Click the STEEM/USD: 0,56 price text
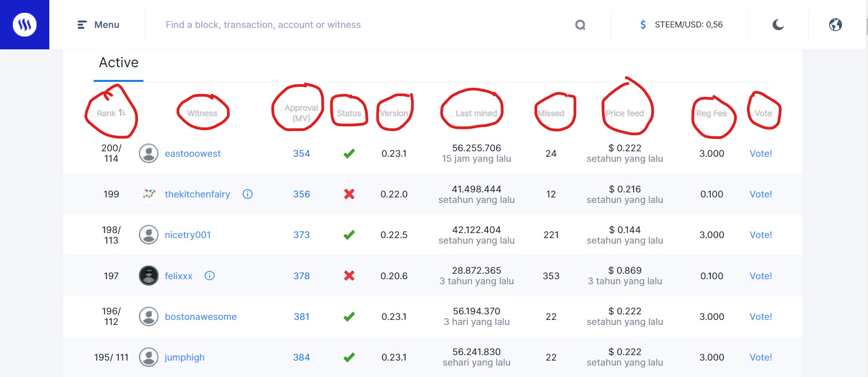The width and height of the screenshot is (868, 377). pos(688,25)
